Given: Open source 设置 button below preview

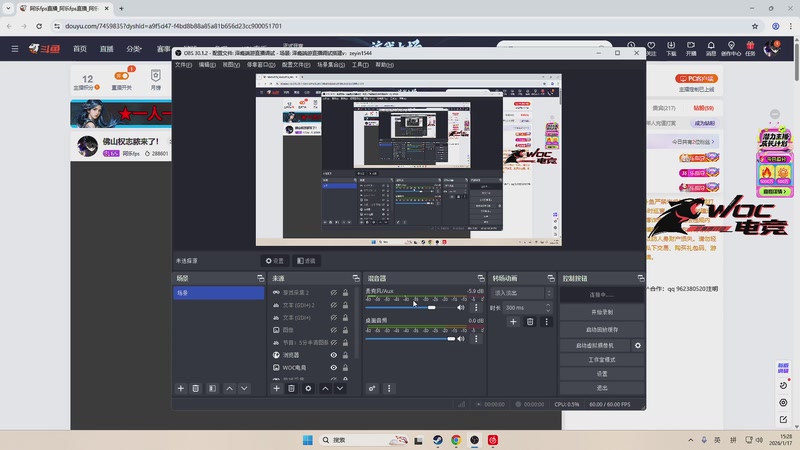Looking at the screenshot, I should tap(275, 261).
